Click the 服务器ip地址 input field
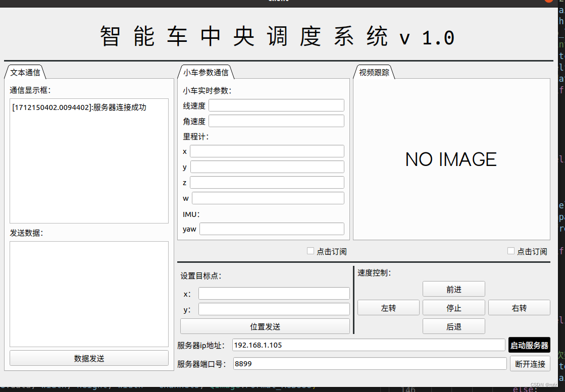Screen dimensions: 565x392 368,345
